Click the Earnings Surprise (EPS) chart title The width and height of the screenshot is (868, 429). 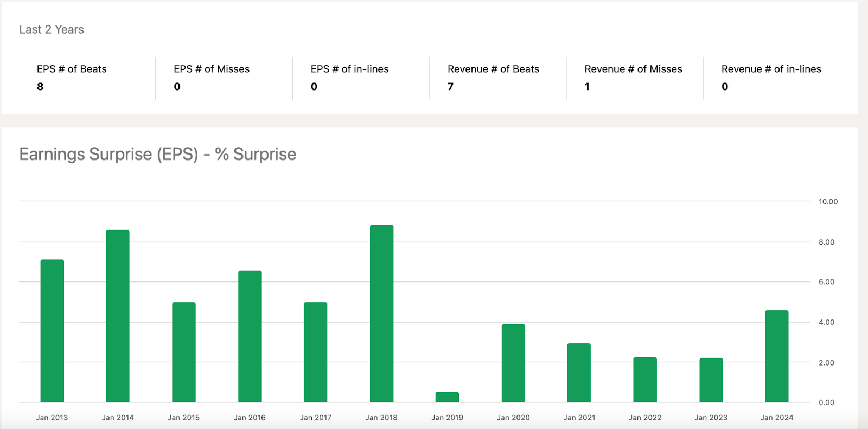[x=158, y=155]
